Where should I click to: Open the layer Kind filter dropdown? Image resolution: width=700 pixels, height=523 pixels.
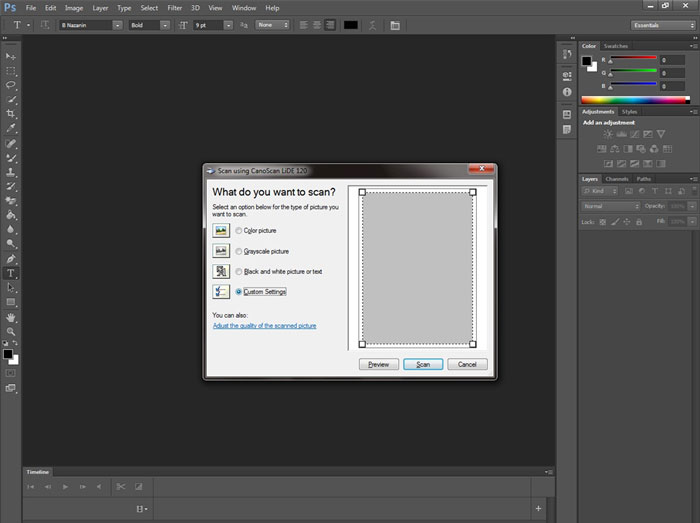600,191
